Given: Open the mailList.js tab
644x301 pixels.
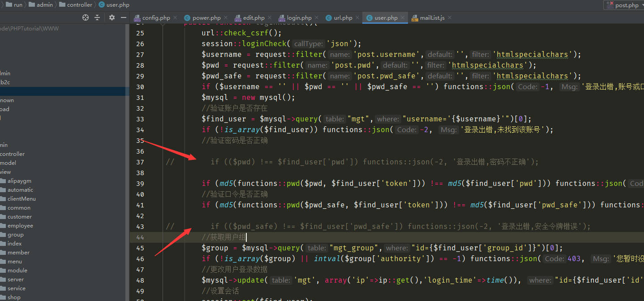Looking at the screenshot, I should 432,18.
